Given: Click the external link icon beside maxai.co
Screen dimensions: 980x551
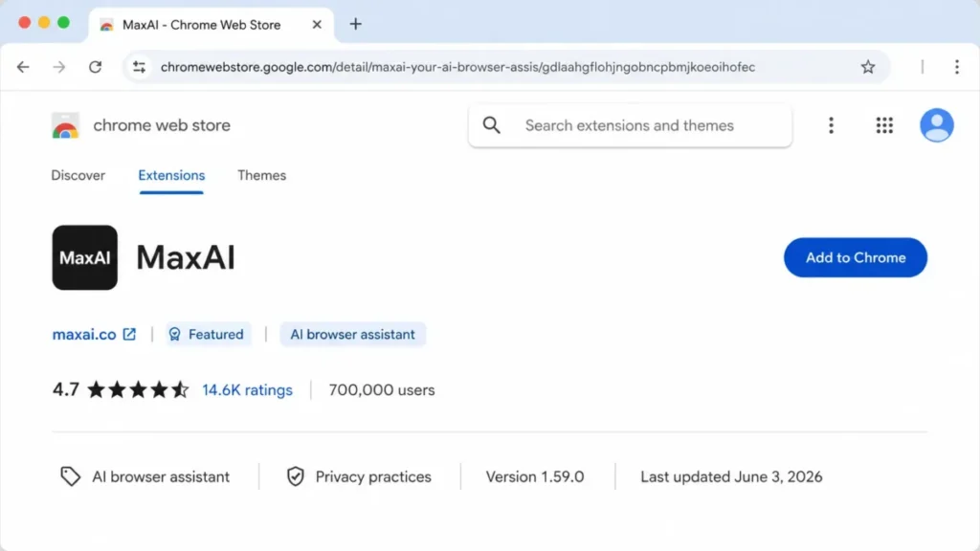Looking at the screenshot, I should point(129,334).
